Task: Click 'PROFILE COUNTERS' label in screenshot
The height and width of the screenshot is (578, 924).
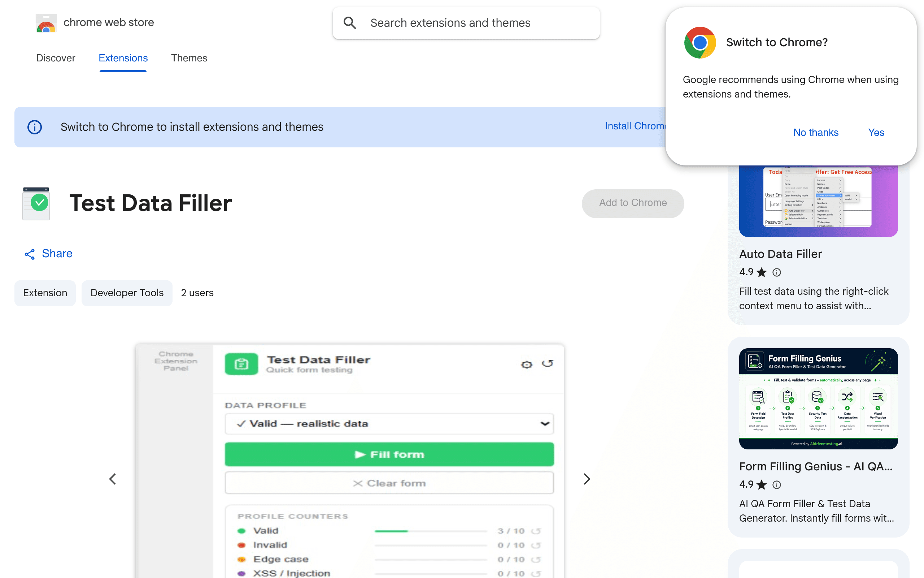Action: point(293,517)
